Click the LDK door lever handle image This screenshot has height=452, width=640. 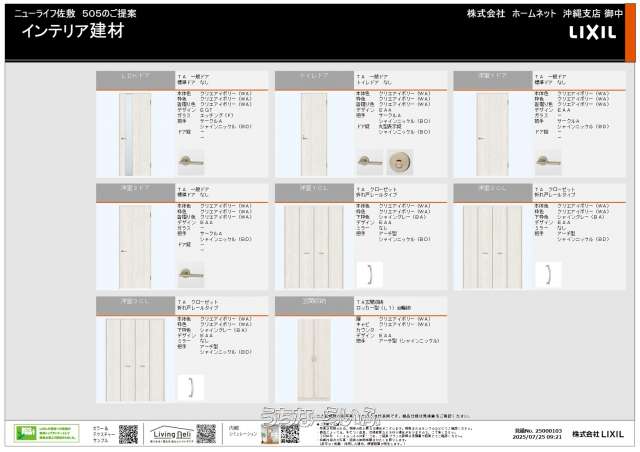[190, 162]
